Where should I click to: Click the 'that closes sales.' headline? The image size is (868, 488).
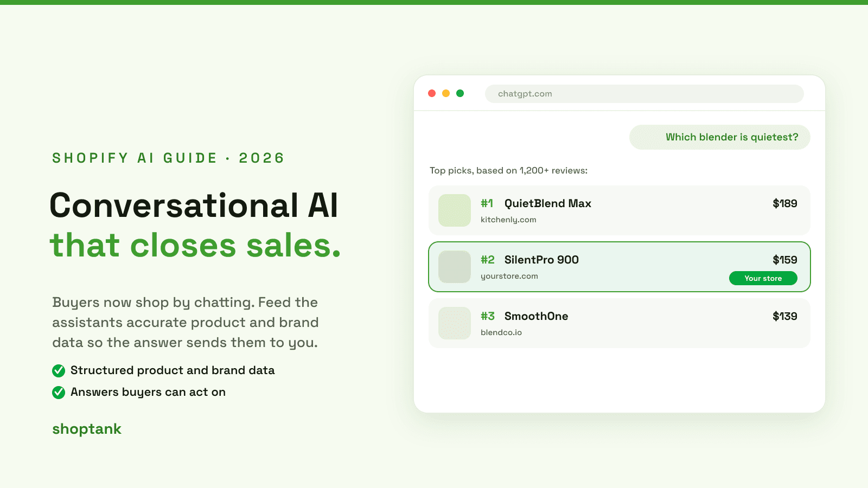coord(195,245)
